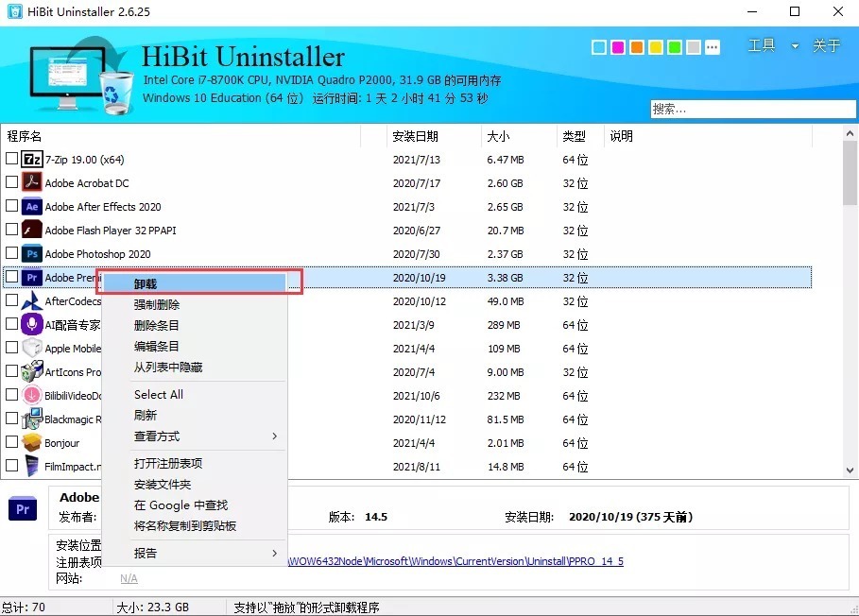Click the app icon in title bar
859x616 pixels.
pos(15,11)
